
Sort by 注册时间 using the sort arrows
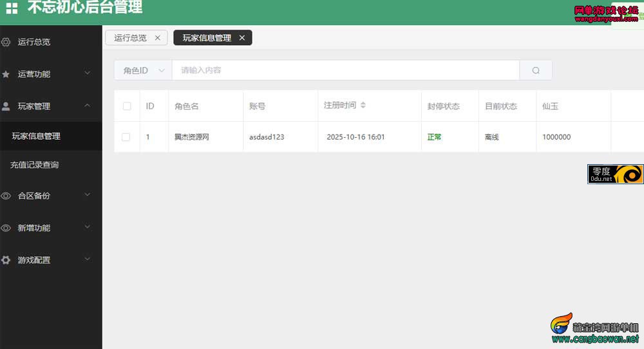(363, 105)
